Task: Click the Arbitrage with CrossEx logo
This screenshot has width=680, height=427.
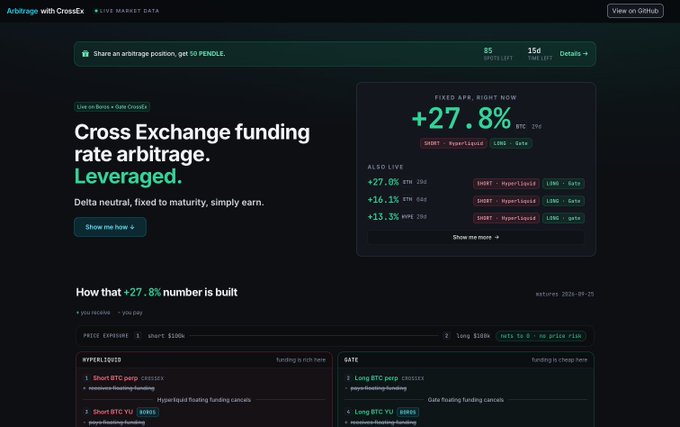Action: [45, 11]
